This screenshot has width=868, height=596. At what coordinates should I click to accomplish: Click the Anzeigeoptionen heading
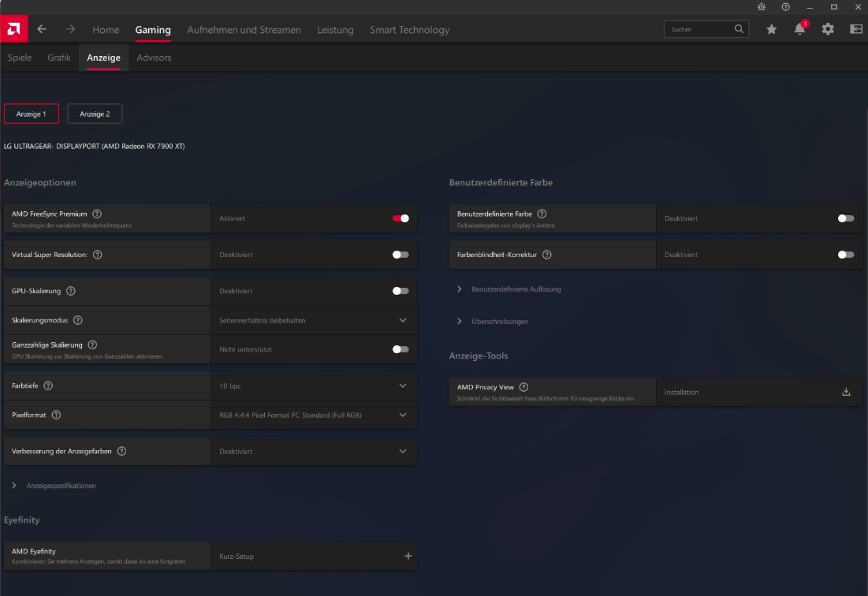pyautogui.click(x=40, y=183)
